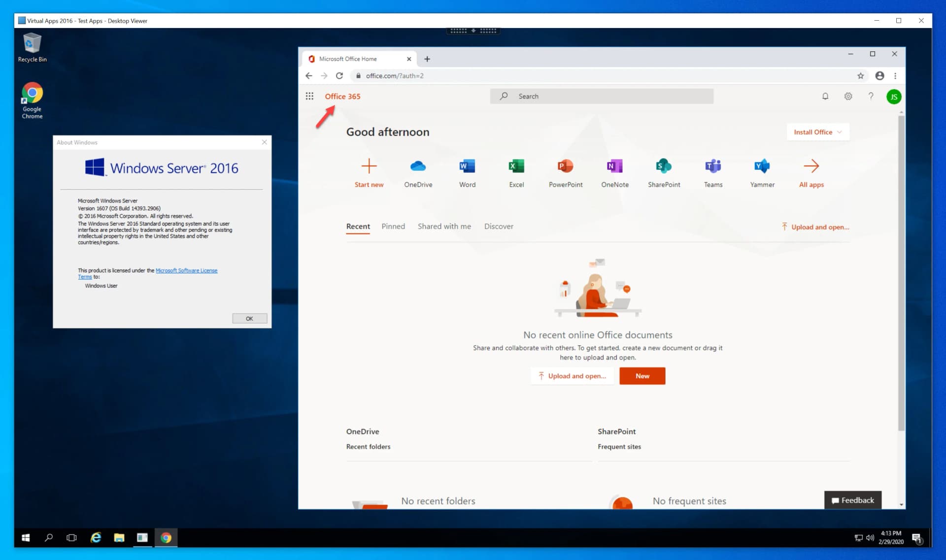
Task: Open the third pinned taskbar app
Action: coord(142,537)
